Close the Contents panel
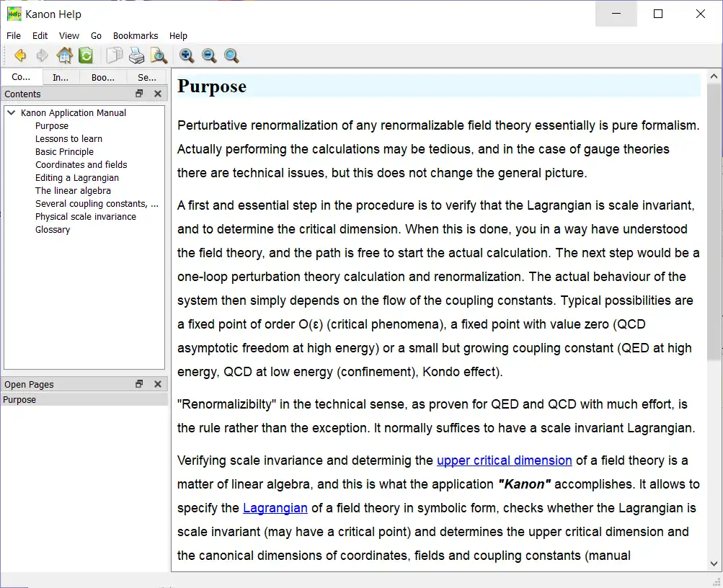723x588 pixels. (158, 94)
